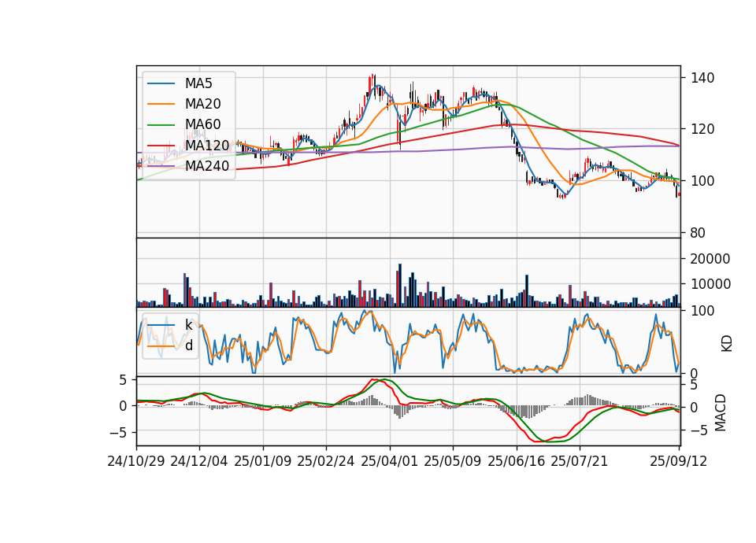Click the MA20 legend label
Viewport: 756px width, 543px height.
[x=202, y=104]
